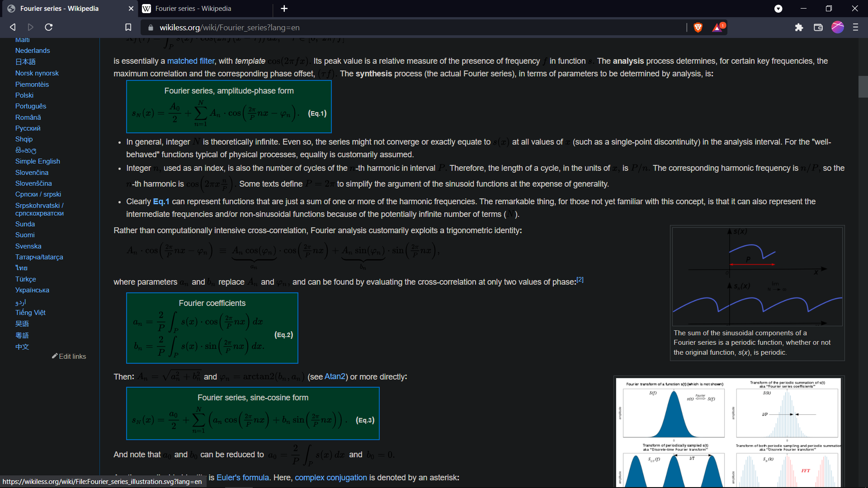Open the extensions puzzle-piece menu

click(x=799, y=27)
